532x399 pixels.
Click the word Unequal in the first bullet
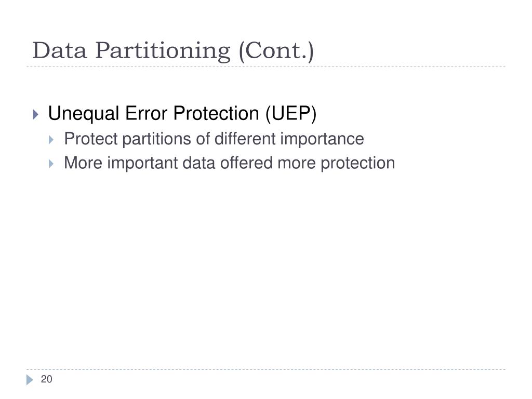(x=84, y=114)
